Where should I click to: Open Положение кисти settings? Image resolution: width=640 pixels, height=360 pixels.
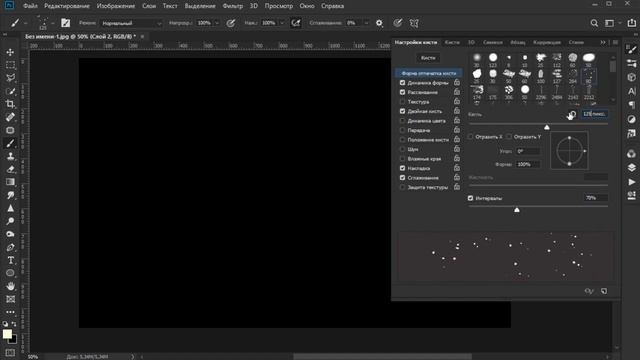(x=428, y=140)
